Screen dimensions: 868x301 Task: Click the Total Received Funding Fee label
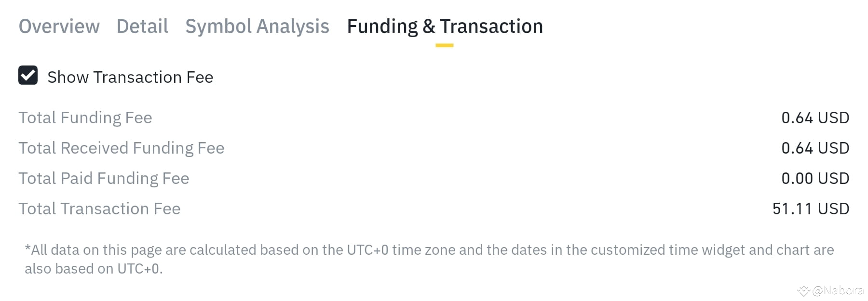pos(121,148)
